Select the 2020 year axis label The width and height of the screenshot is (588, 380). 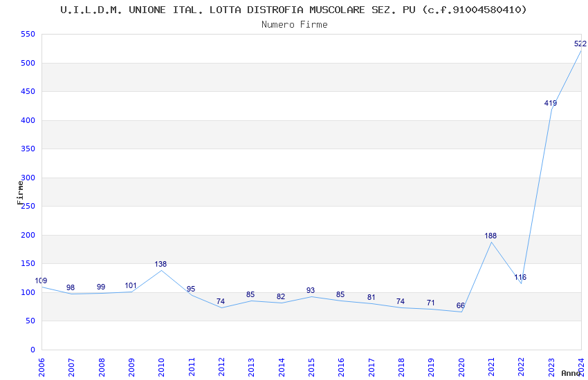(x=461, y=365)
